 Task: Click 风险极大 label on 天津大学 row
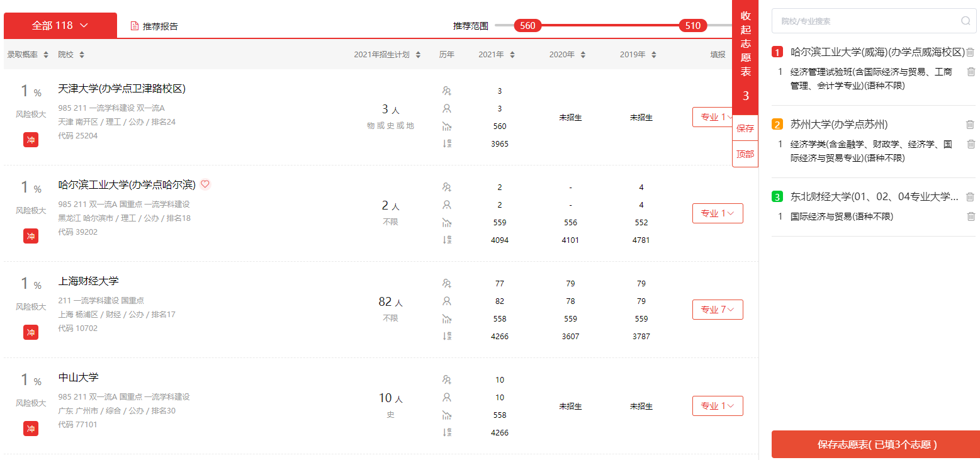tap(31, 115)
